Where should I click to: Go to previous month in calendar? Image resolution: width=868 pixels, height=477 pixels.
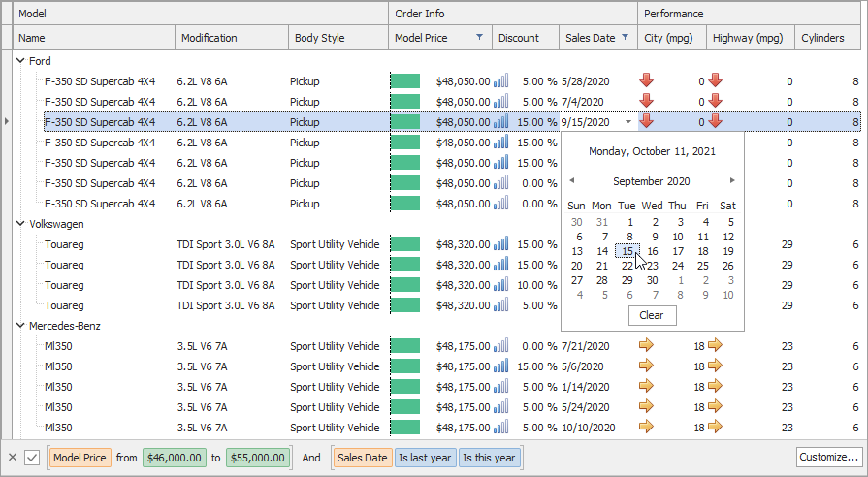(x=572, y=180)
